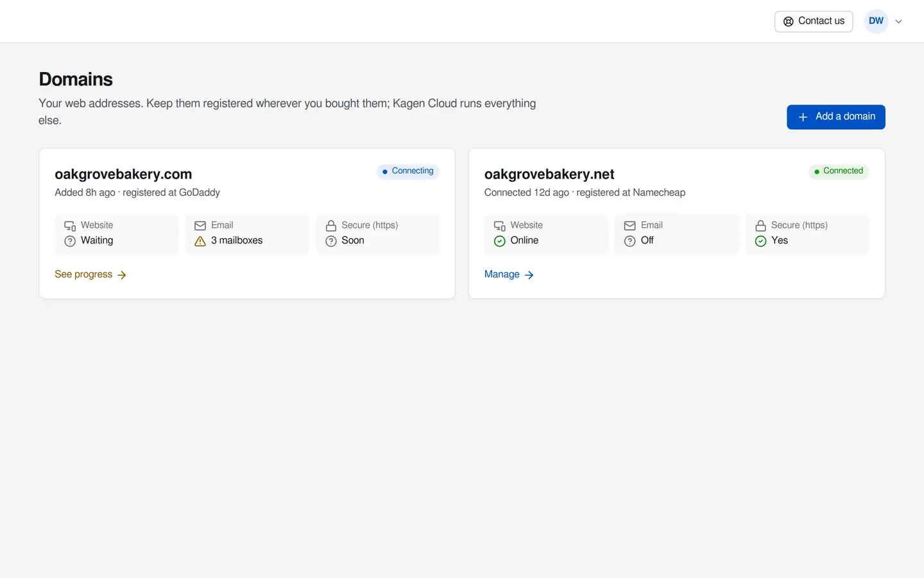Click the green check icon beside Yes
Image resolution: width=924 pixels, height=578 pixels.
point(760,241)
